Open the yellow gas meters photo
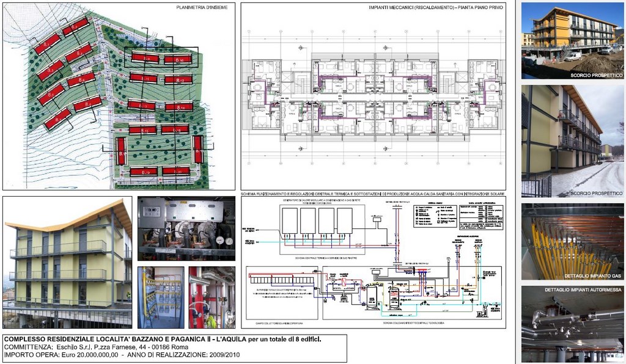Viewport: 626px width, 364px height. coord(161,297)
